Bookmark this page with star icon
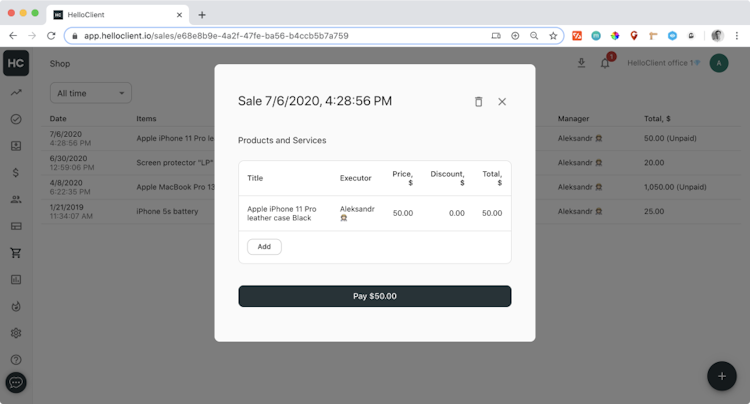 [553, 35]
